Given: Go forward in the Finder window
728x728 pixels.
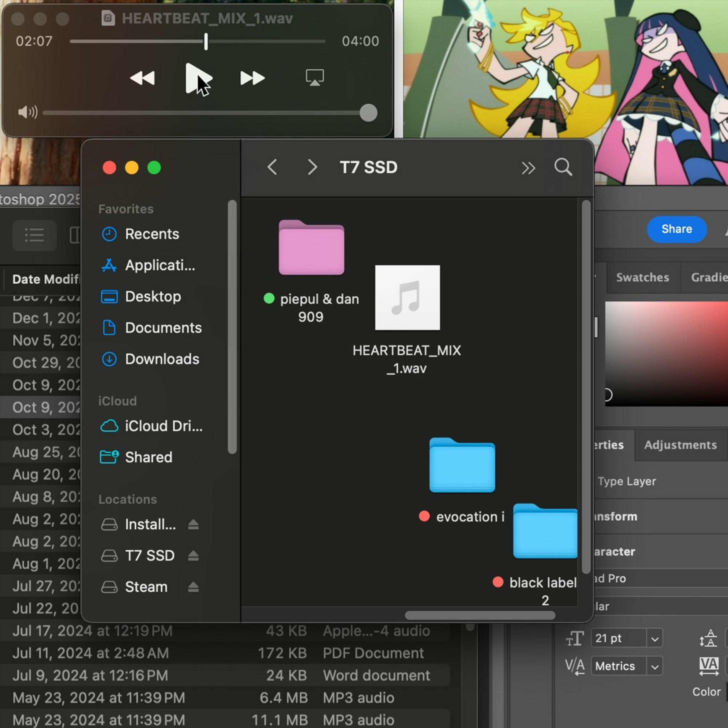Looking at the screenshot, I should coord(312,167).
